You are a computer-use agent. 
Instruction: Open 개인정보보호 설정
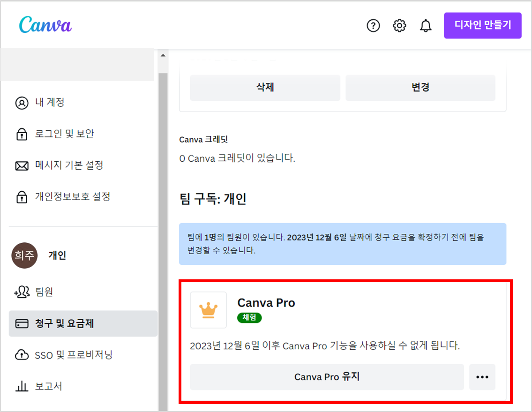click(83, 196)
